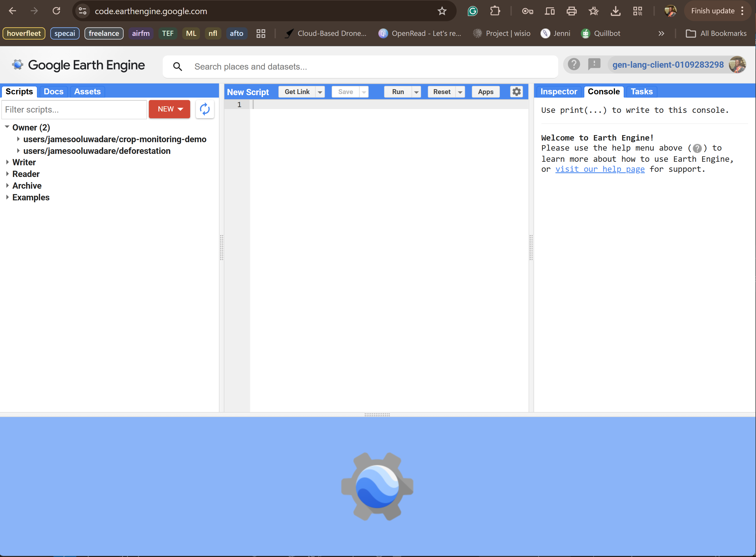
Task: Open the Apps button
Action: (x=486, y=92)
